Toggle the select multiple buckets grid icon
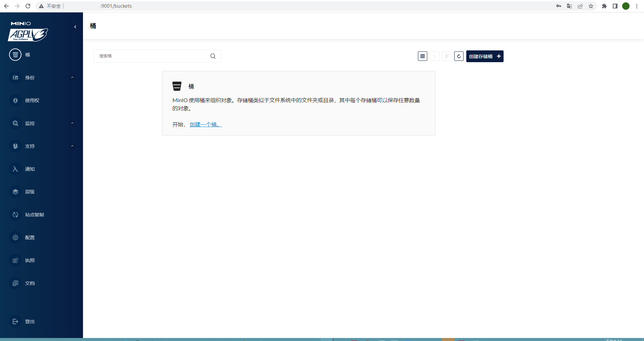 [x=423, y=56]
